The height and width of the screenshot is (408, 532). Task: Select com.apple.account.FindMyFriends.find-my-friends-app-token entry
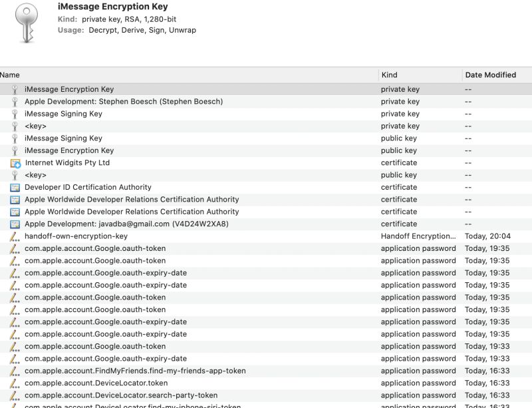[135, 371]
